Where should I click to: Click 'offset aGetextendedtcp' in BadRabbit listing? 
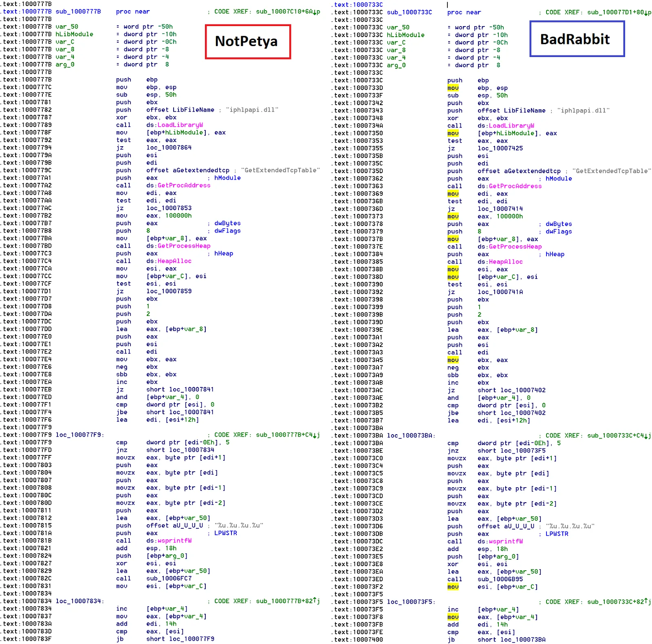point(519,171)
